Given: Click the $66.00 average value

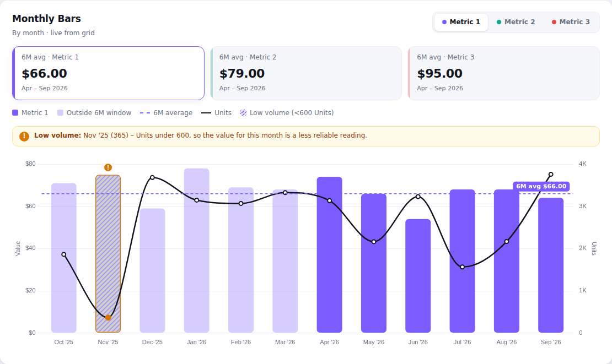Looking at the screenshot, I should [45, 73].
